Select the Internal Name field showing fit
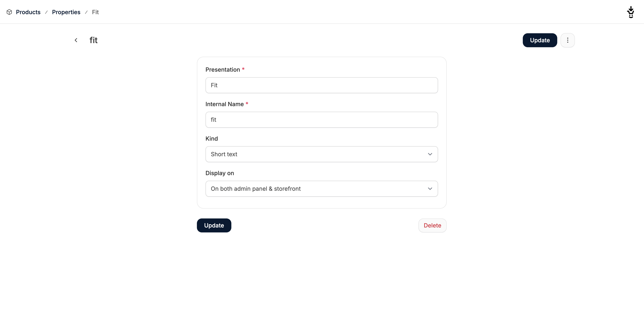Screen dimensions: 644x317 (321, 120)
